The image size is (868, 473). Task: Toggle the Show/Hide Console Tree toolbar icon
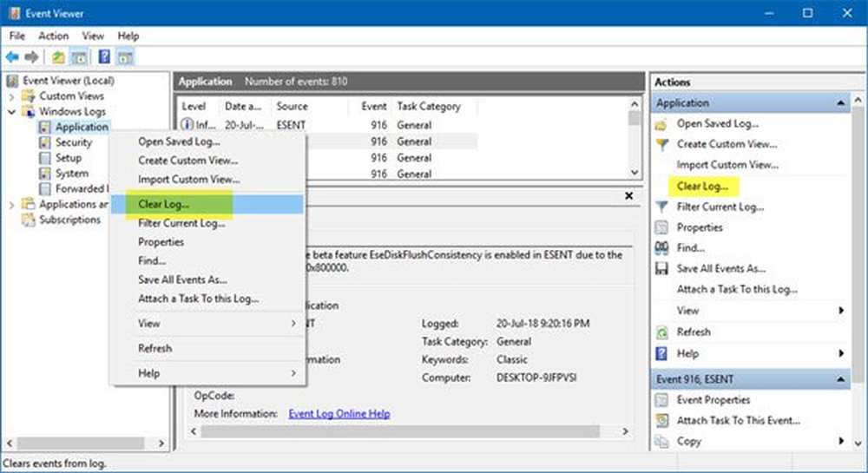click(x=79, y=57)
